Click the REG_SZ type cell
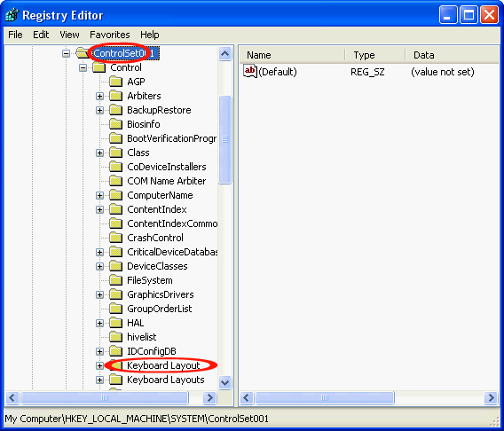504x431 pixels. [x=367, y=72]
